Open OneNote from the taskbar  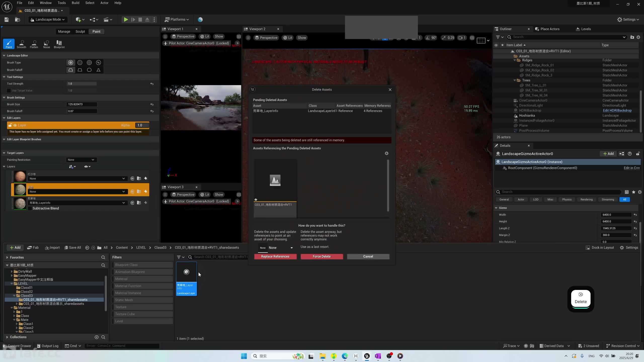pos(378,356)
